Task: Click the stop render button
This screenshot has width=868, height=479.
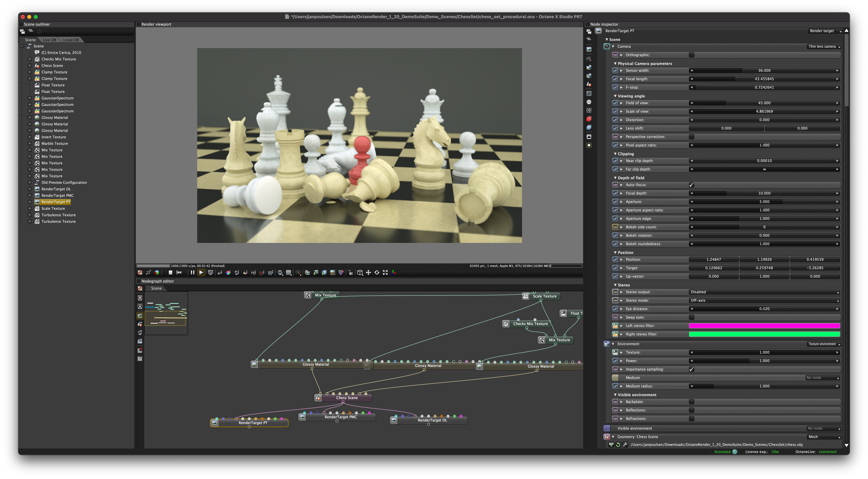Action: coord(171,272)
